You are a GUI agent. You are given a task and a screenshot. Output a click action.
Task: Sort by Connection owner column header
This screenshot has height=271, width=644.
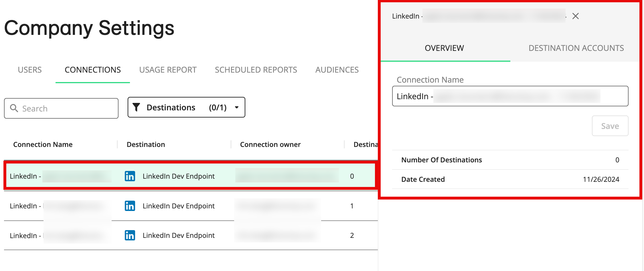[x=270, y=144]
